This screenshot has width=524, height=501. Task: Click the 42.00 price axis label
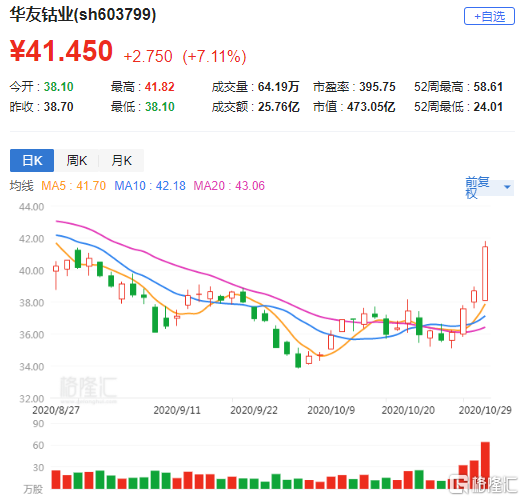(x=31, y=239)
